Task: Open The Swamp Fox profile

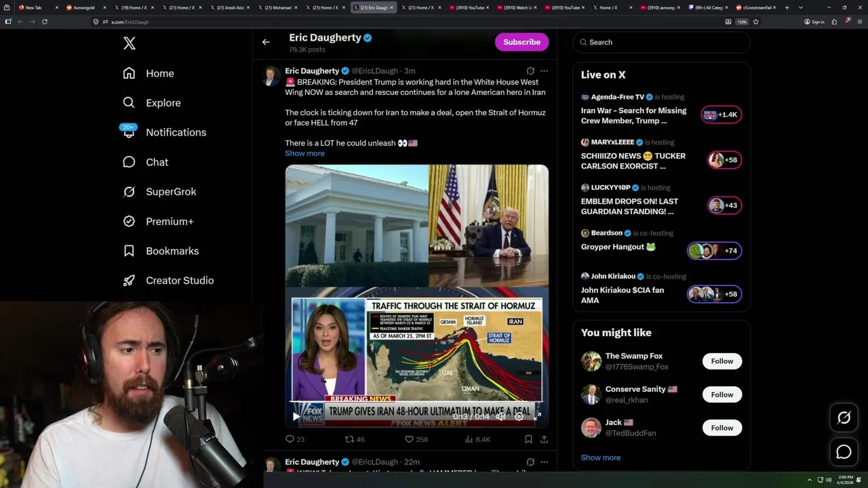Action: [x=634, y=356]
